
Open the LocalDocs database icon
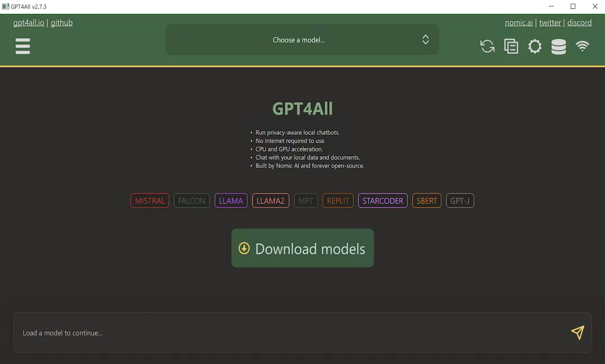pos(558,46)
